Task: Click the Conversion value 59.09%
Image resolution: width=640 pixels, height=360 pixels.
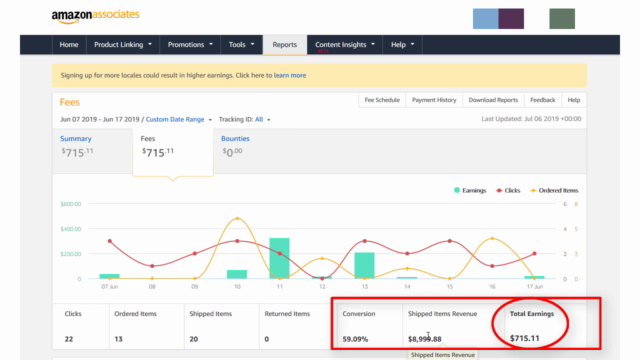Action: pyautogui.click(x=355, y=339)
